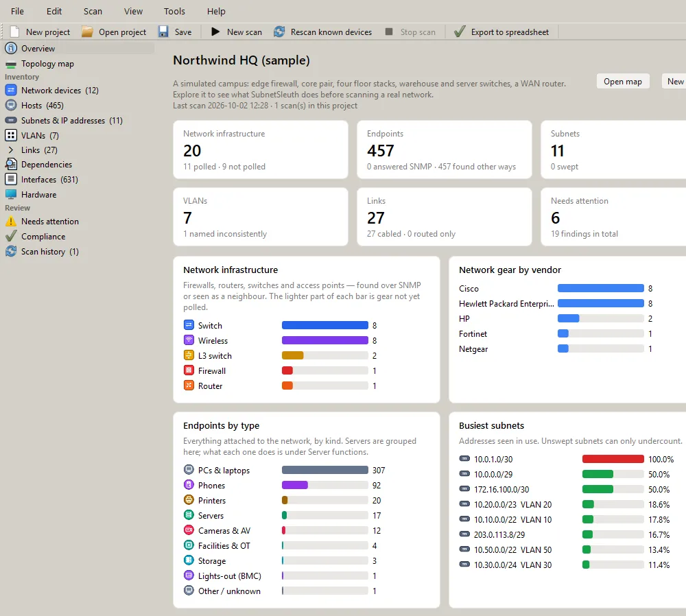Click the Overview info icon in sidebar
Screen dimensions: 686x616
11,48
